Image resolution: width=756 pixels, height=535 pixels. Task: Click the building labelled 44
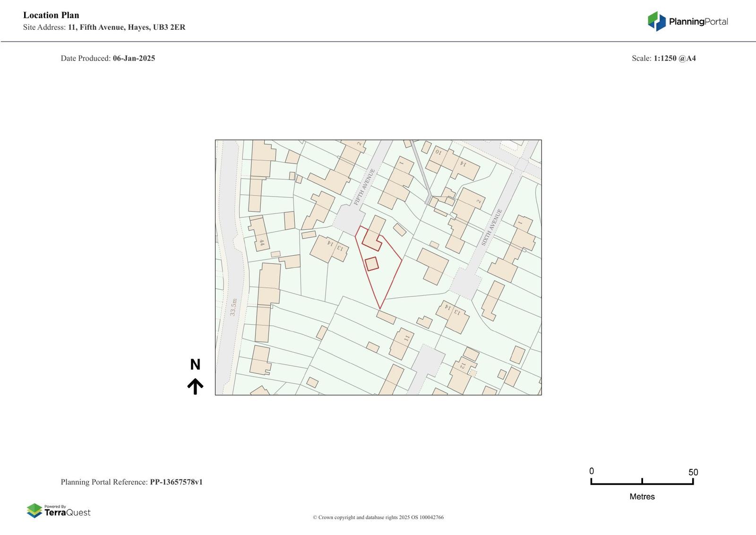click(259, 234)
